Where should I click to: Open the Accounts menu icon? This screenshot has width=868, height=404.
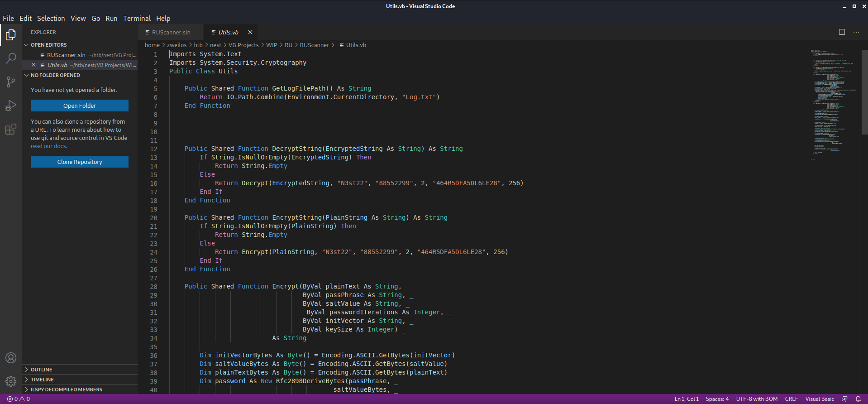[x=11, y=358]
